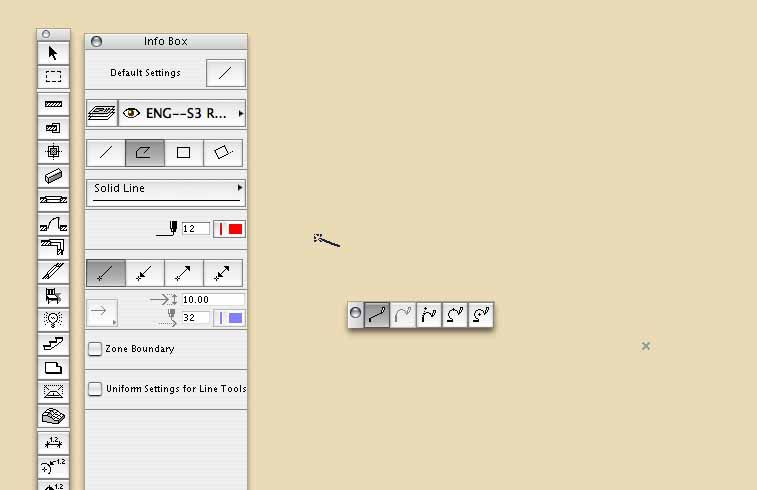The image size is (757, 490).
Task: Enable the Zone Boundary checkbox
Action: 95,349
